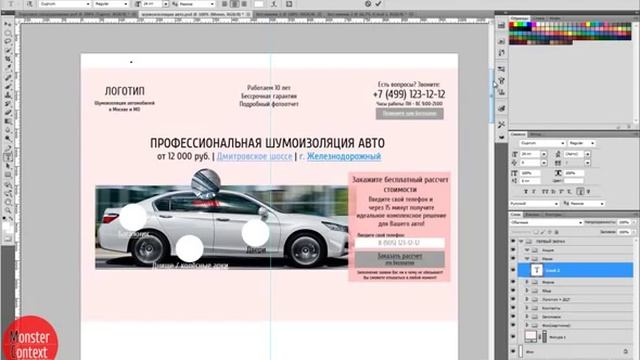
Task: Open the Warp Text dialog
Action: tap(274, 4)
